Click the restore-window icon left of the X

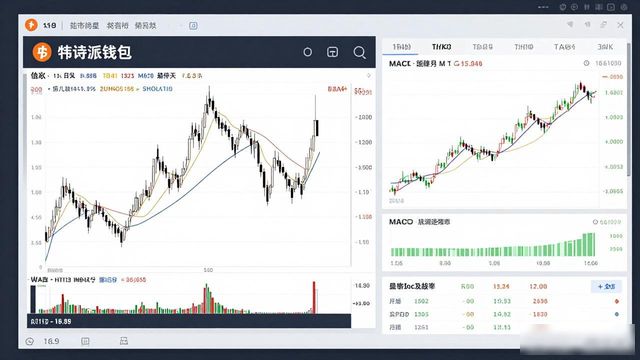[604, 25]
